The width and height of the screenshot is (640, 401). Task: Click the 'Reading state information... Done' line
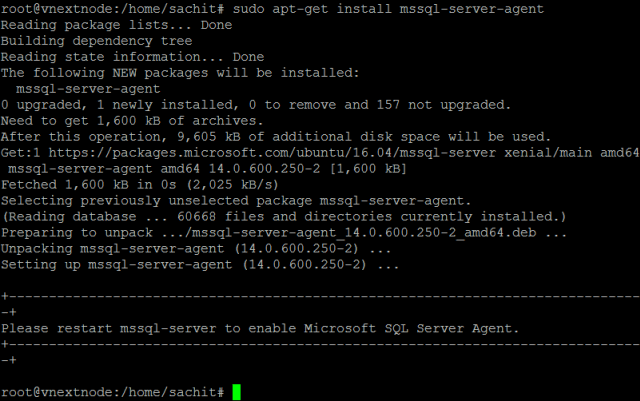[133, 57]
